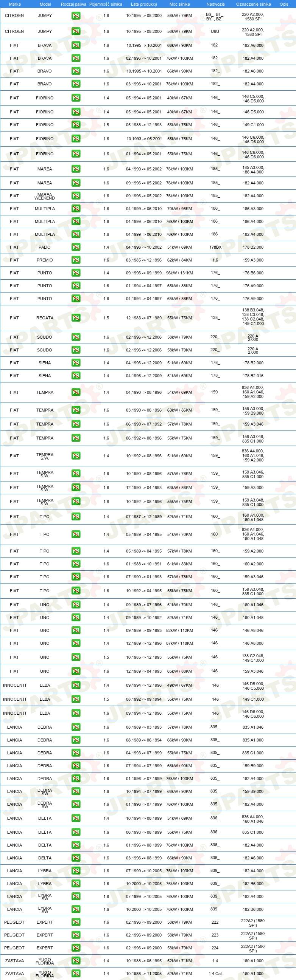Screen dimensions: 296x980
Task: Click the PALIO model name
Action: pos(45,247)
